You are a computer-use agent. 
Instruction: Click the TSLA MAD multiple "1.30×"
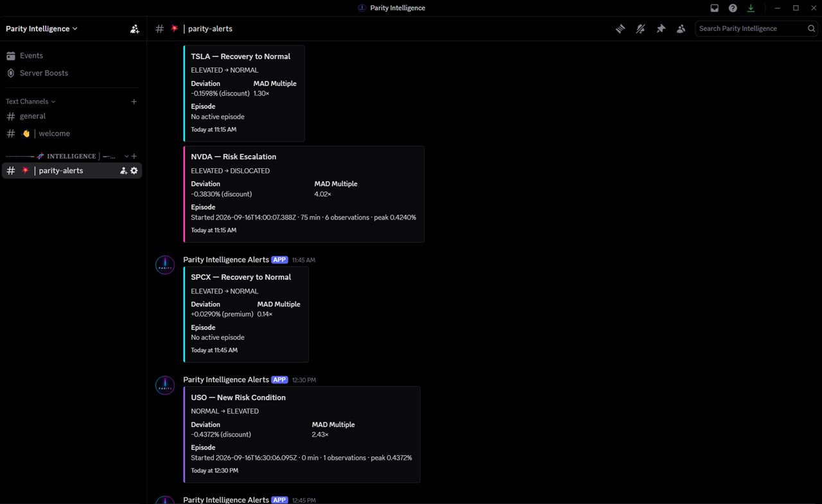click(261, 94)
